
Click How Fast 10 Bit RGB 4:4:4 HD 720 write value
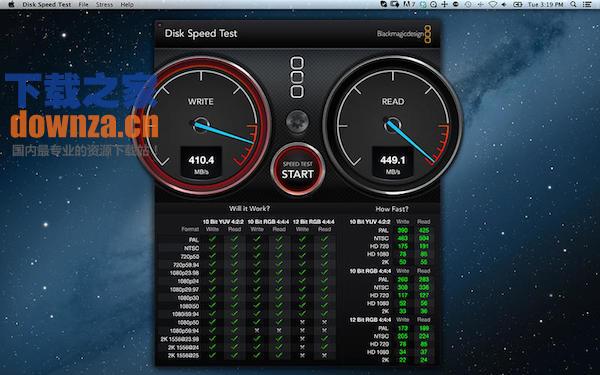(x=403, y=295)
